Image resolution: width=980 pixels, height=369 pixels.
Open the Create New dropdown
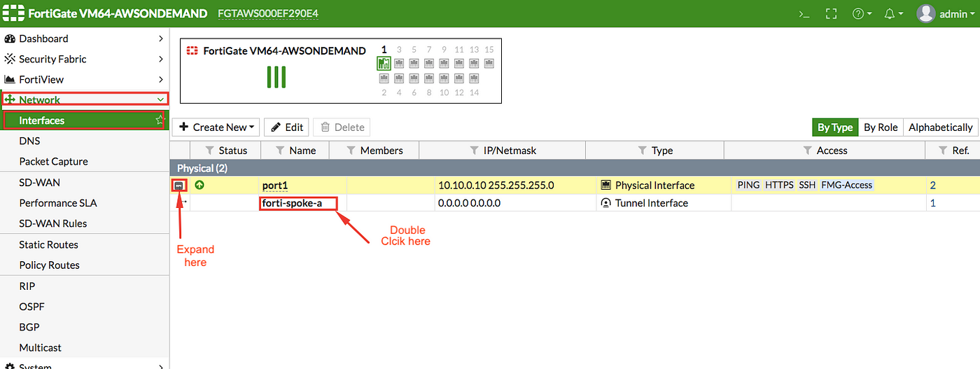click(x=216, y=127)
